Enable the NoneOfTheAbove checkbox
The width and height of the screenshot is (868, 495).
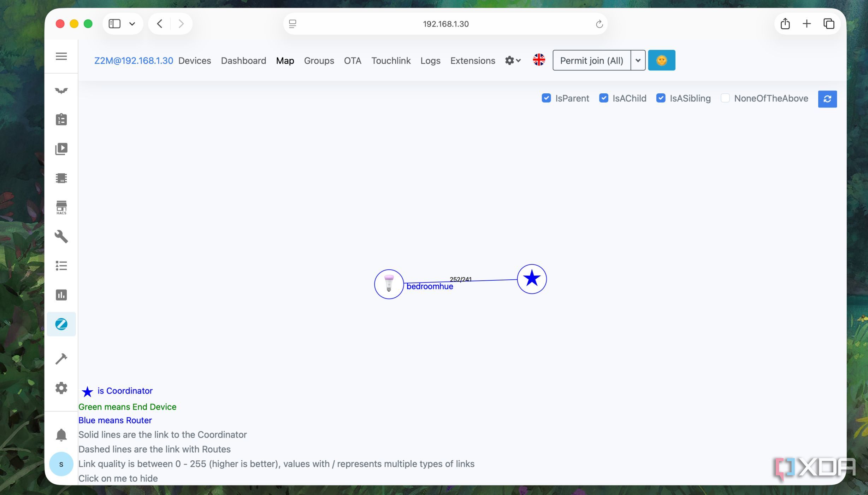(x=725, y=98)
